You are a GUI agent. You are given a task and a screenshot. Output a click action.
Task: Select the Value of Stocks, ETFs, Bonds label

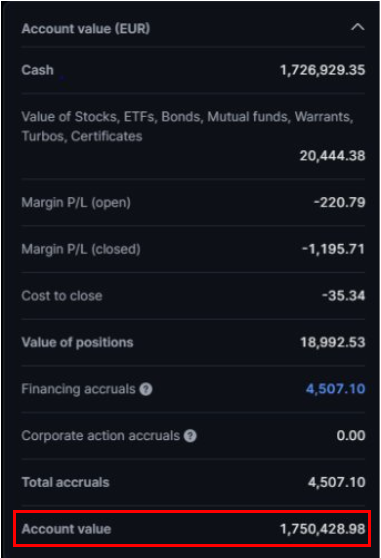coord(187,126)
